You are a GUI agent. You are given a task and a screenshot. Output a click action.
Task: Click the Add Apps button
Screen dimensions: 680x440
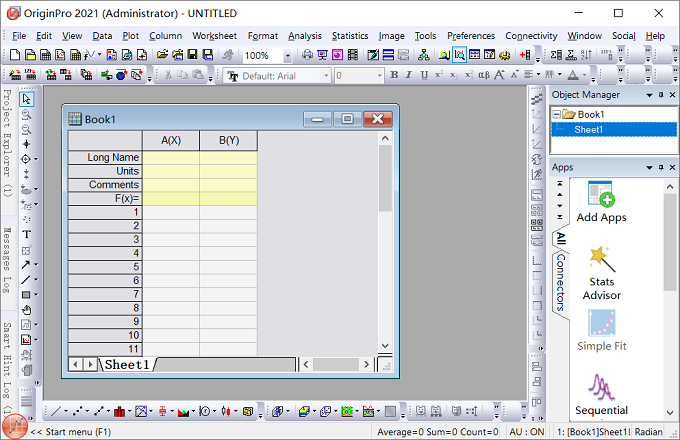click(601, 202)
